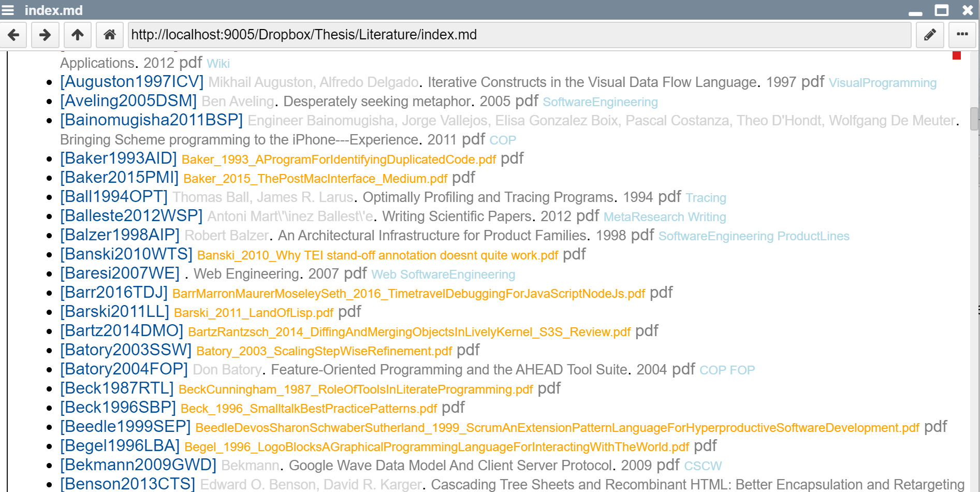
Task: Open the hamburger menu icon
Action: 8,10
